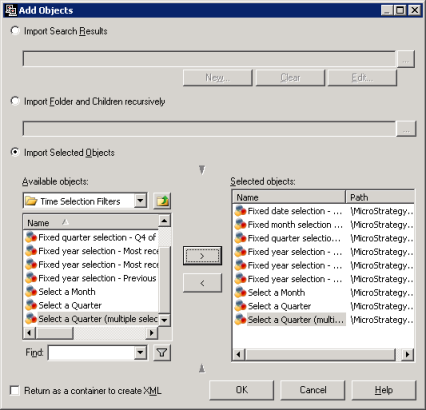This screenshot has height=410, width=426.
Task: Sort selected objects by Name column
Action: pos(289,197)
